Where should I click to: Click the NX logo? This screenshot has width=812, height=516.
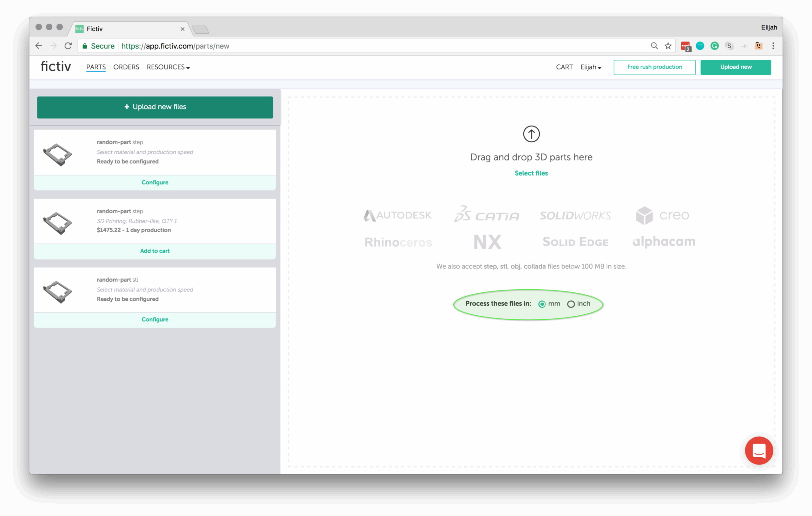(488, 242)
